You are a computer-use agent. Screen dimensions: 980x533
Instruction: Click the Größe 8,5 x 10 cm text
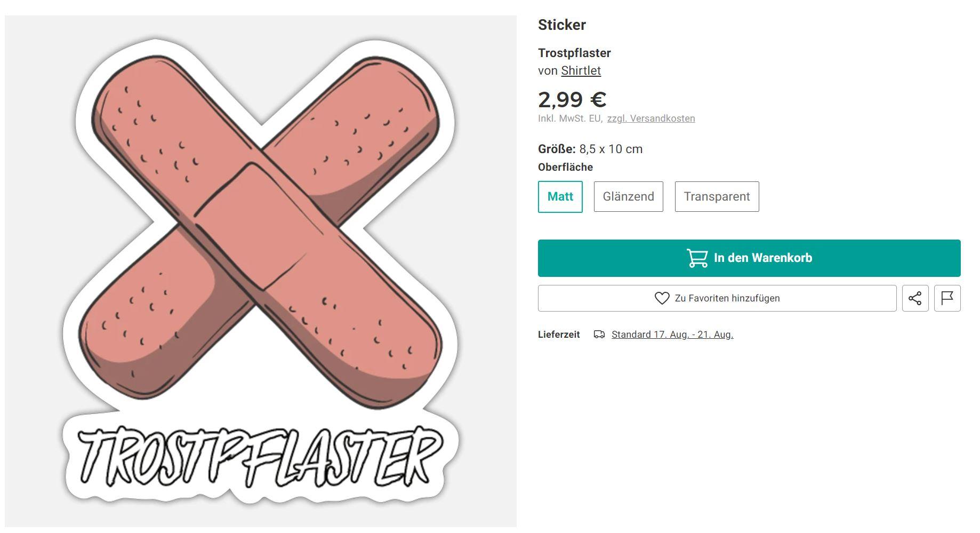click(x=590, y=149)
